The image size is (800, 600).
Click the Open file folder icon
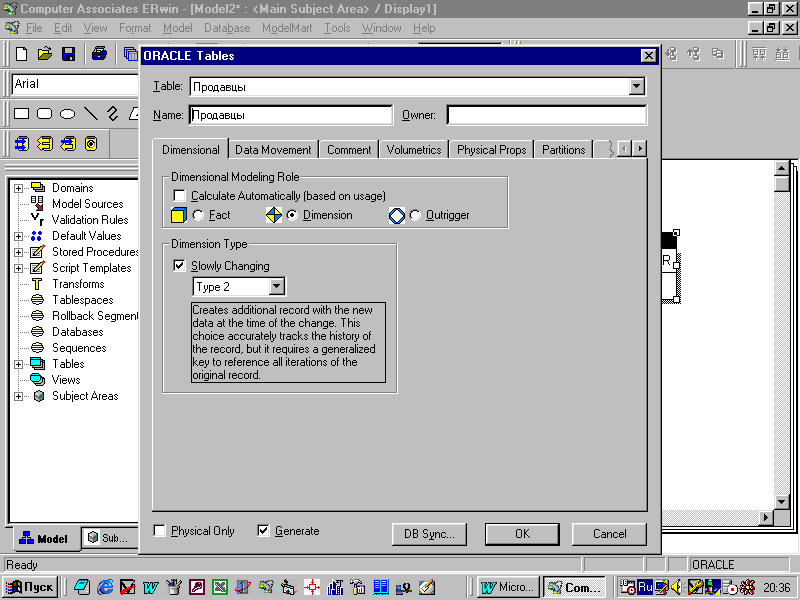pos(45,54)
